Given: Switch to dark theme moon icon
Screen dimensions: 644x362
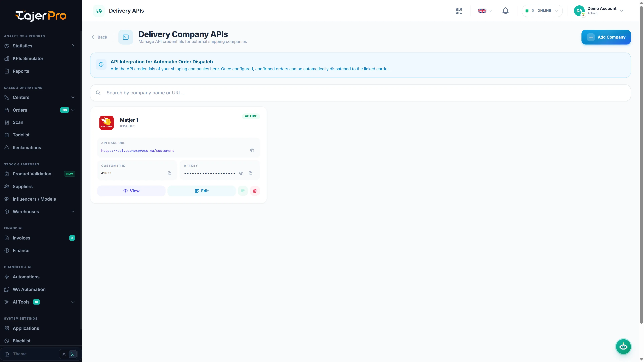Looking at the screenshot, I should coord(72,354).
